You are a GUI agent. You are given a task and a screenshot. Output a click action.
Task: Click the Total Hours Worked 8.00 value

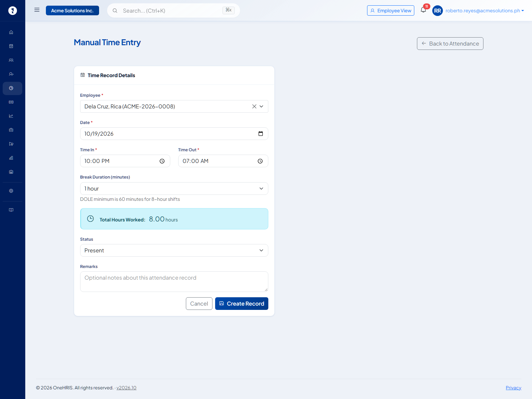pyautogui.click(x=157, y=219)
